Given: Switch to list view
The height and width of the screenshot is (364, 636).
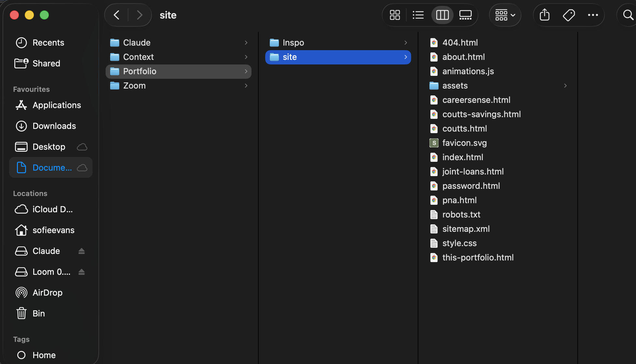Looking at the screenshot, I should point(418,15).
